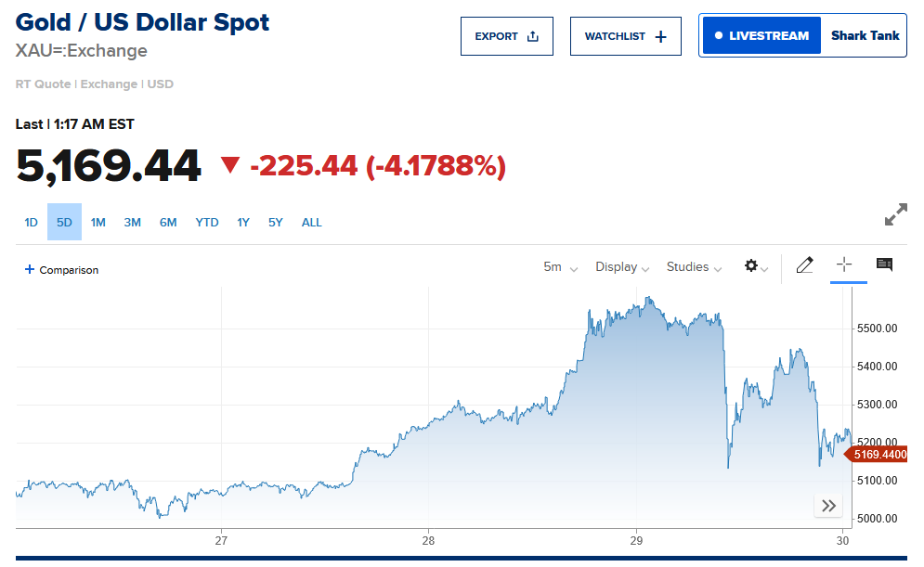Show the ALL time range
924x567 pixels.
312,223
